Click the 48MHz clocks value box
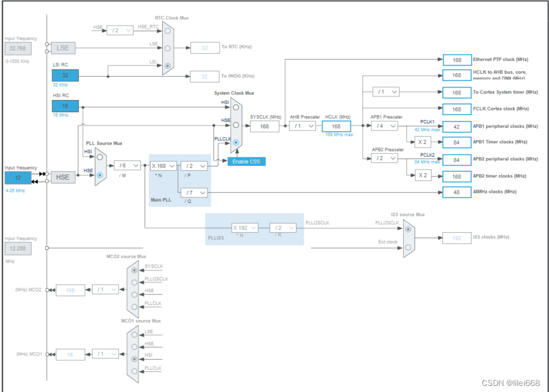Viewport: 549px width, 392px height. [457, 192]
